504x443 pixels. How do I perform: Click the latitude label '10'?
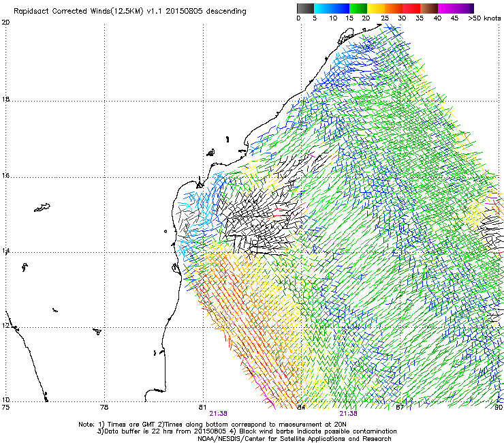[5, 400]
